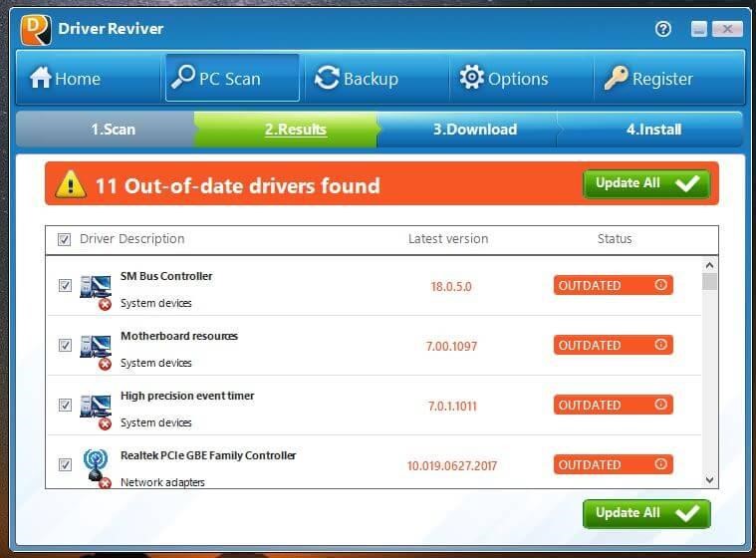Select the SM Bus Controller driver name
The image size is (756, 558).
[166, 276]
